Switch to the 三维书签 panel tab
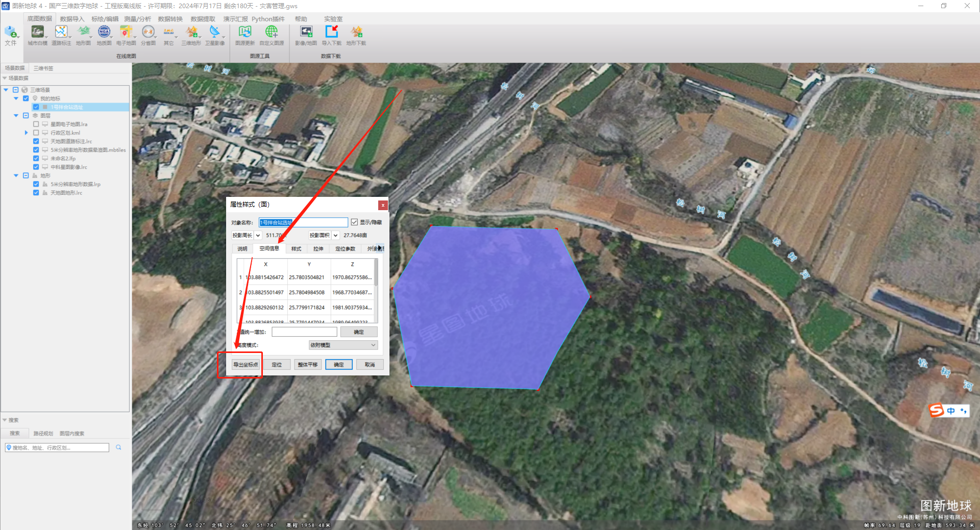 (43, 68)
